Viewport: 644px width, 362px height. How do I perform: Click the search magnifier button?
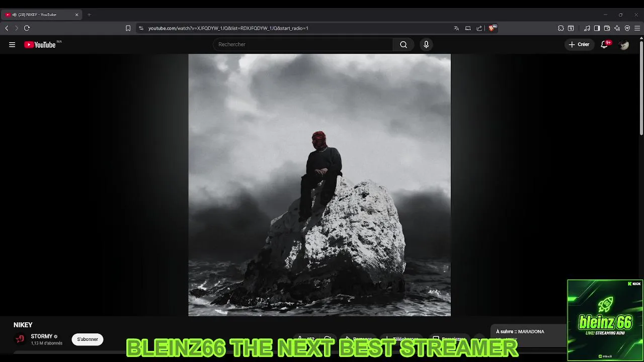pyautogui.click(x=404, y=44)
